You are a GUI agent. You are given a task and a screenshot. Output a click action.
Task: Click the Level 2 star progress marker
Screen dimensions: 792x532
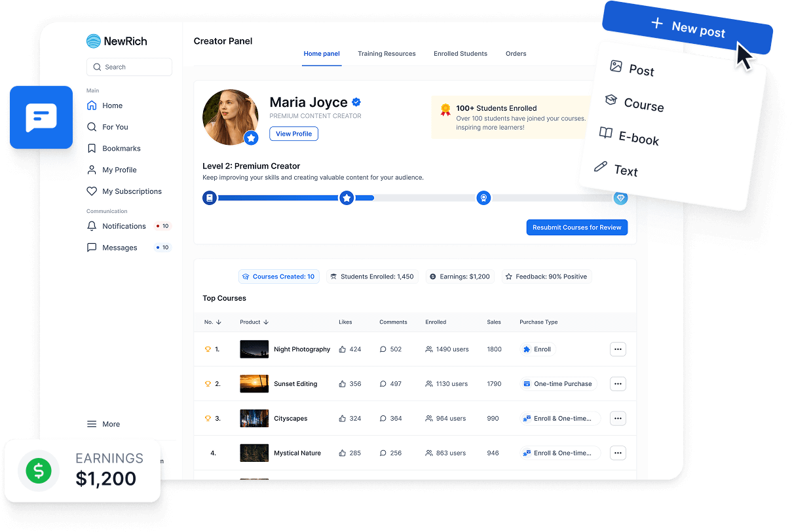(347, 198)
